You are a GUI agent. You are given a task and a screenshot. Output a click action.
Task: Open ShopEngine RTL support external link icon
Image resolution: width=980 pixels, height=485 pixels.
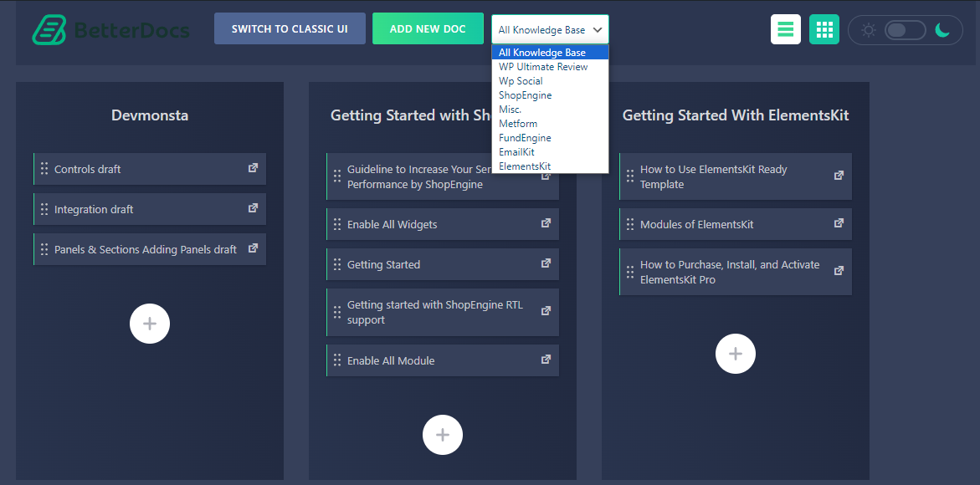click(x=546, y=311)
